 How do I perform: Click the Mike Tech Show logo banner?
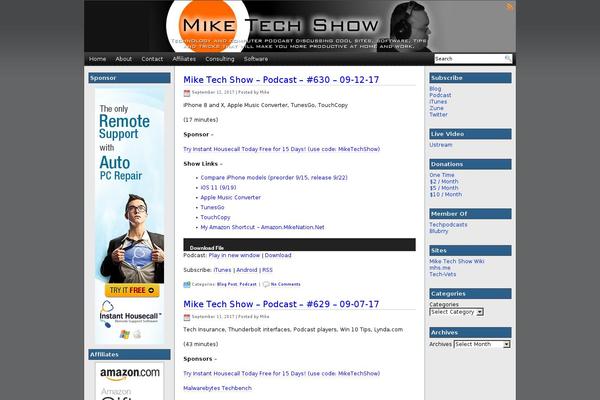[300, 26]
